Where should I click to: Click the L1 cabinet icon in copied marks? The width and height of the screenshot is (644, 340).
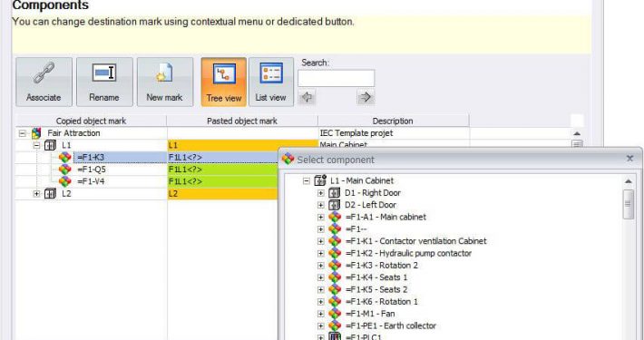point(50,145)
